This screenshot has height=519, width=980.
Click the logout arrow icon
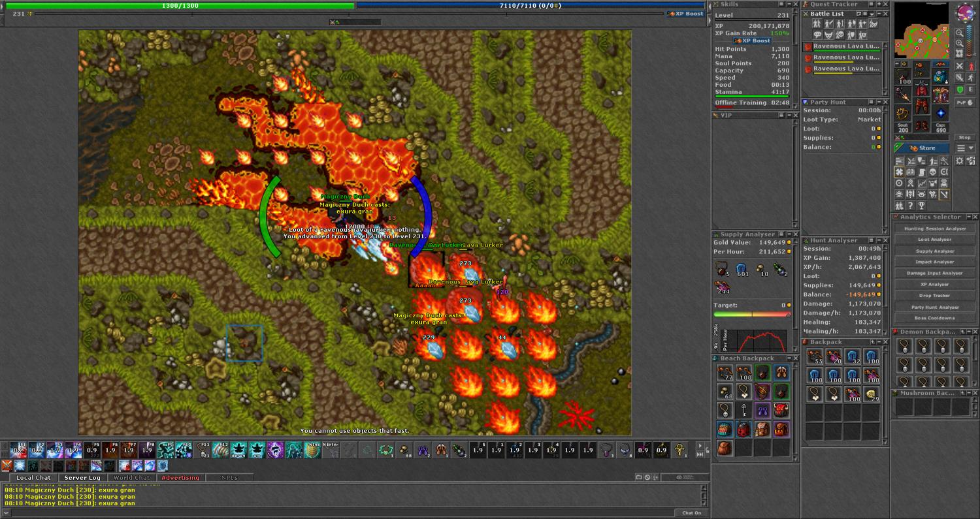tap(971, 161)
